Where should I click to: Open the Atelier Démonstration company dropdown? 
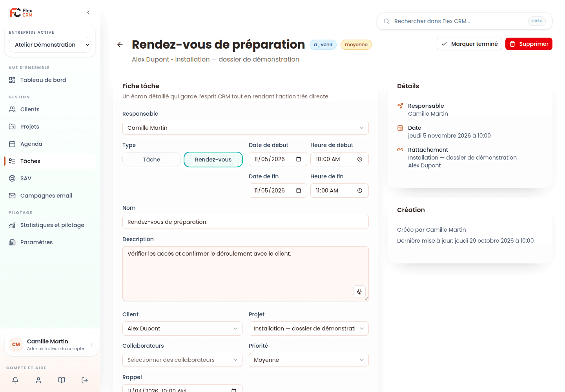(50, 45)
